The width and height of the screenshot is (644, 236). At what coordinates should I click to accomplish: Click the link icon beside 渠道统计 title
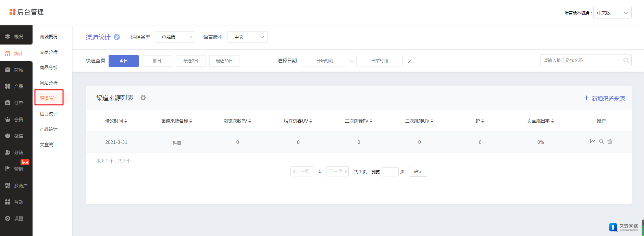(x=117, y=37)
